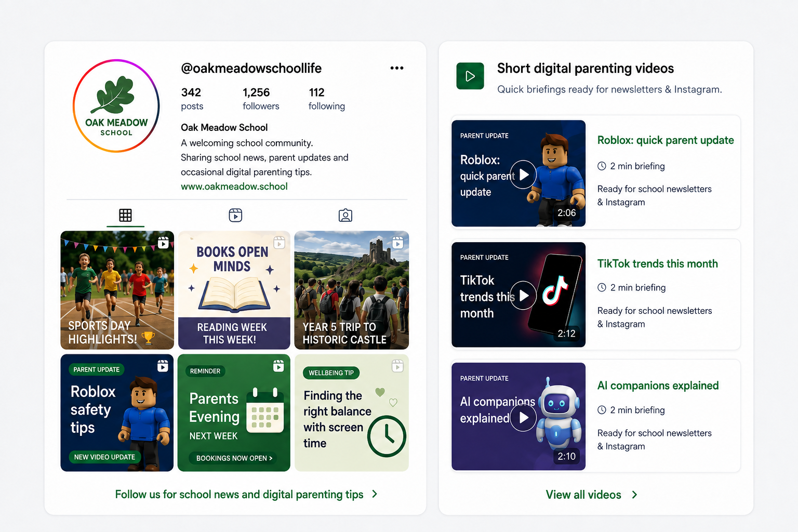Click the Quick briefings ready for newsletters subtitle

(609, 89)
